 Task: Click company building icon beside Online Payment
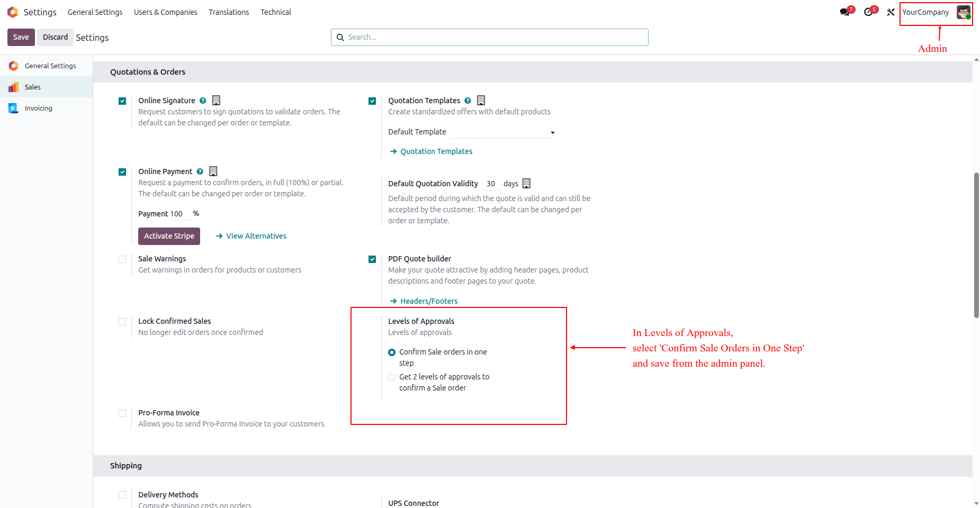(x=213, y=171)
